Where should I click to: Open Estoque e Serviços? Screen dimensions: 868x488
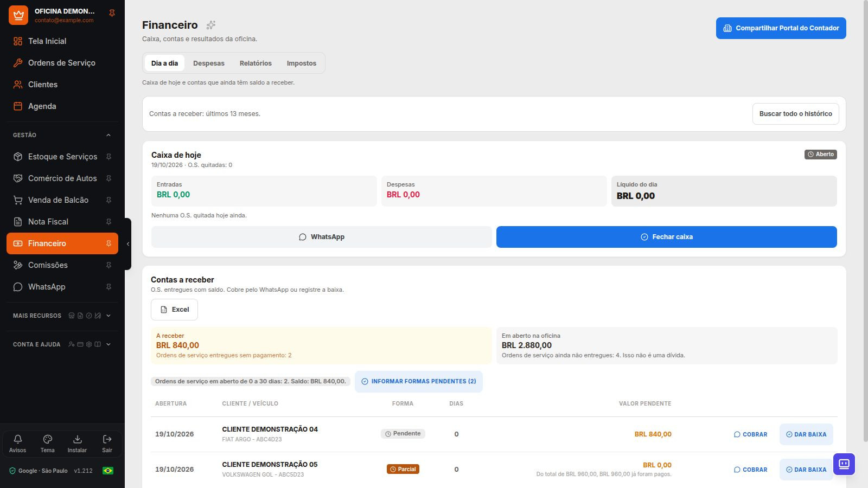(x=55, y=157)
